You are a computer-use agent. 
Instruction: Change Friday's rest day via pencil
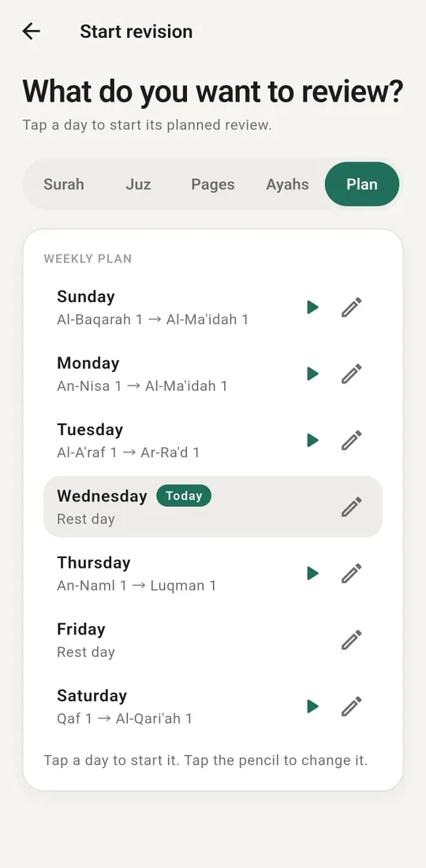(351, 640)
